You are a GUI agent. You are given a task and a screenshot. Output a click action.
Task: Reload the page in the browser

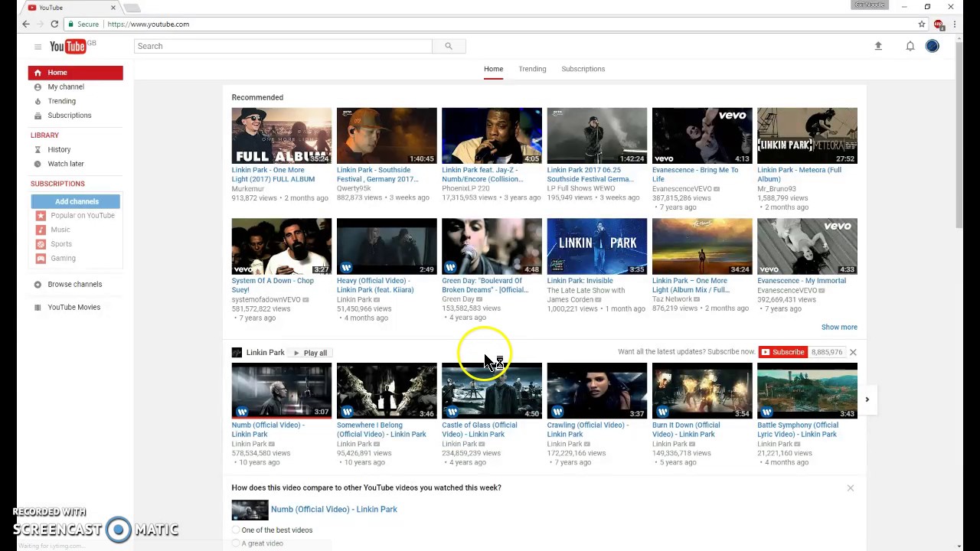(54, 24)
